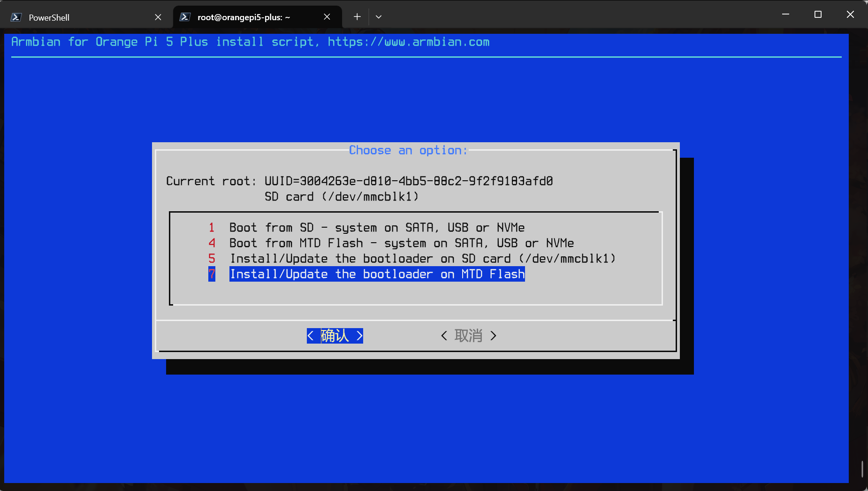This screenshot has height=491, width=868.
Task: Click the 'Choose an option:' dialog title
Action: click(408, 150)
